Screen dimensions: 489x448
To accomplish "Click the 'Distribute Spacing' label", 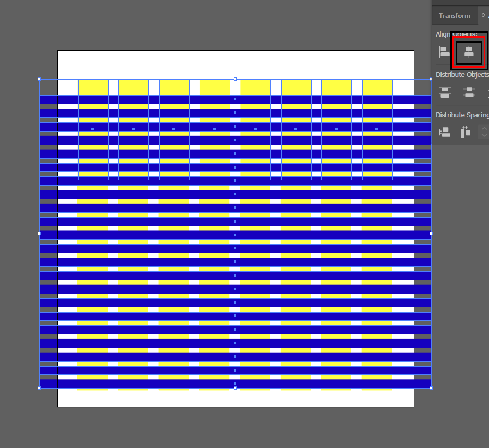I will point(462,115).
